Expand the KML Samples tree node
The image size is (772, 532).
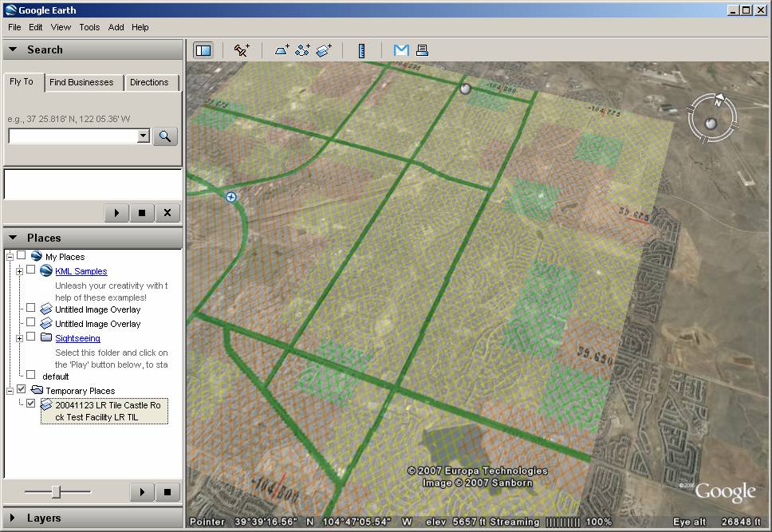point(19,271)
